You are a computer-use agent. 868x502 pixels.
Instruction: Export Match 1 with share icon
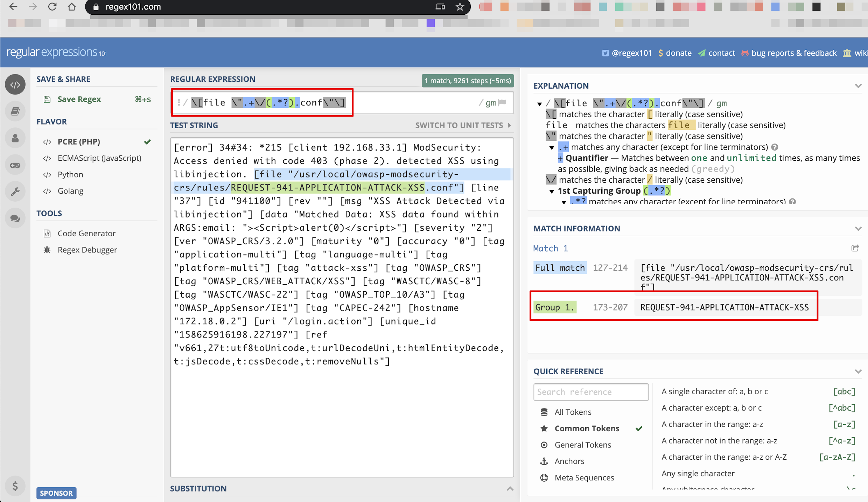click(x=855, y=248)
